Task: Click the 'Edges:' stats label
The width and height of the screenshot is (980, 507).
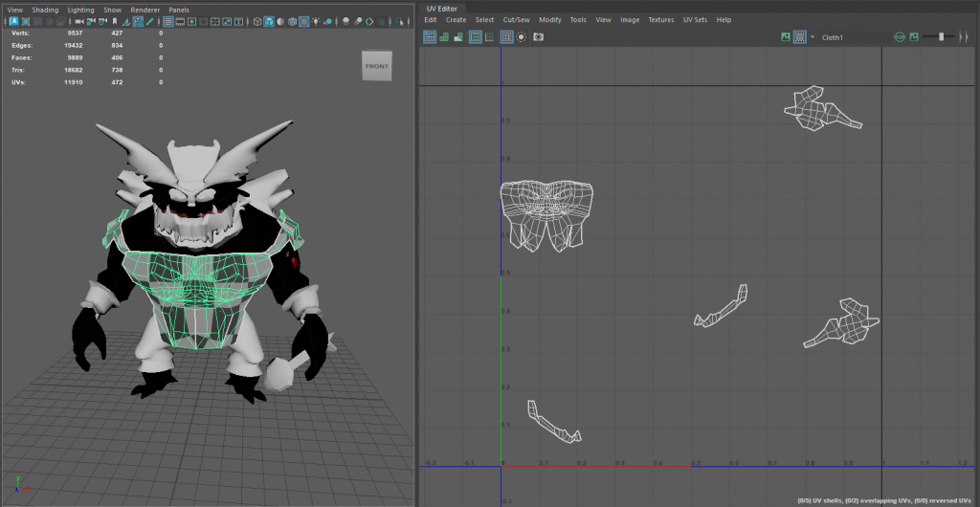Action: 22,46
